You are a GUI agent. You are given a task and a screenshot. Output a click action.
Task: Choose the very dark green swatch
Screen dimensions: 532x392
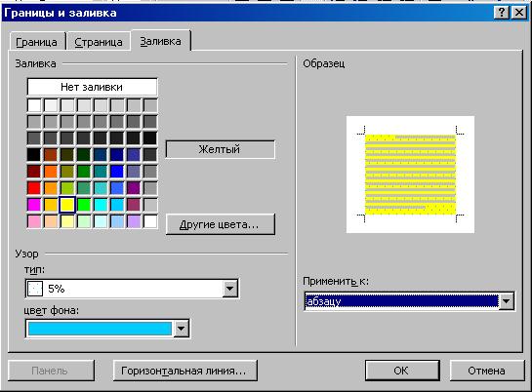84,155
